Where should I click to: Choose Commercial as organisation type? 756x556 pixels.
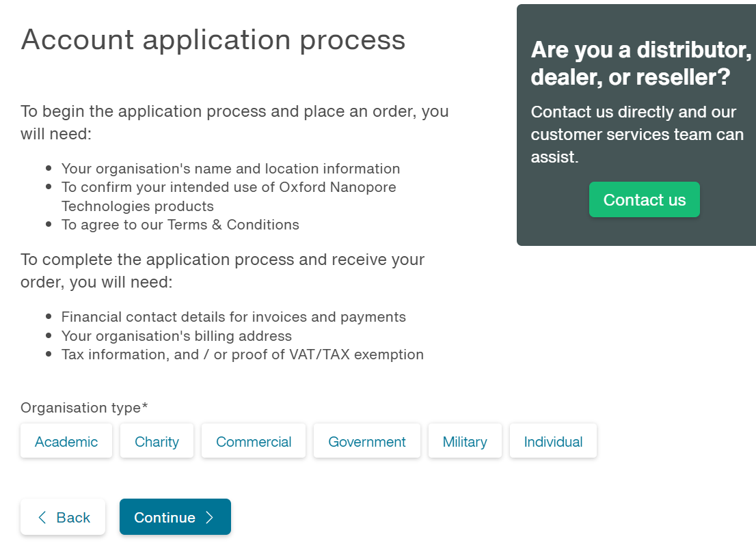pyautogui.click(x=253, y=441)
